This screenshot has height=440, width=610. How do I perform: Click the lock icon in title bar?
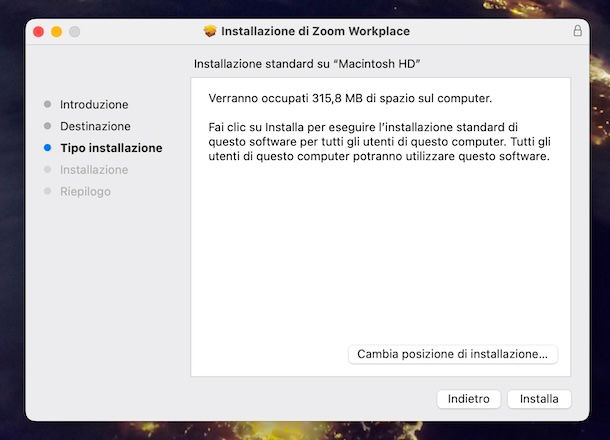point(577,31)
